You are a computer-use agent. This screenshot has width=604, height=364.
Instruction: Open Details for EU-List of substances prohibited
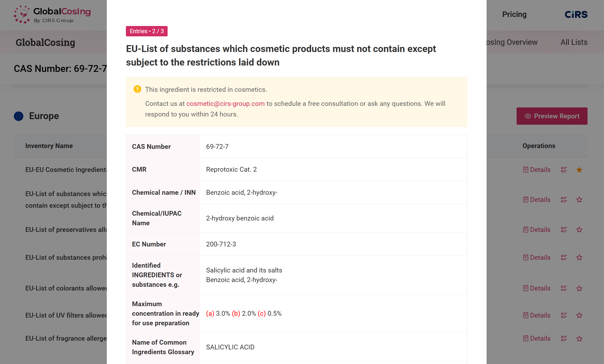pos(537,258)
